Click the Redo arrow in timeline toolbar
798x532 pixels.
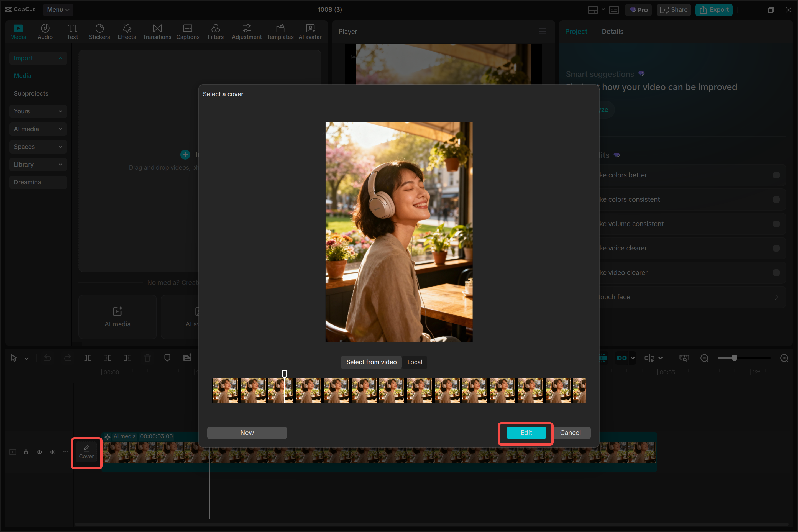click(68, 358)
